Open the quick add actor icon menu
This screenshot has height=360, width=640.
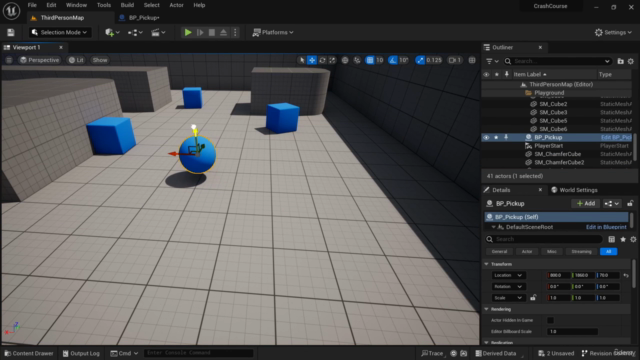[x=112, y=32]
